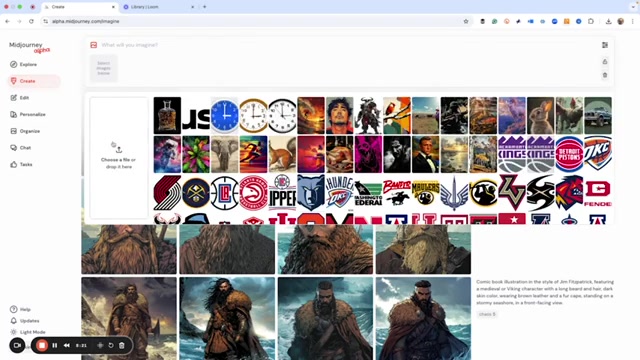Click the image icon in prompt bar
Screen dimensions: 640x360
93,45
